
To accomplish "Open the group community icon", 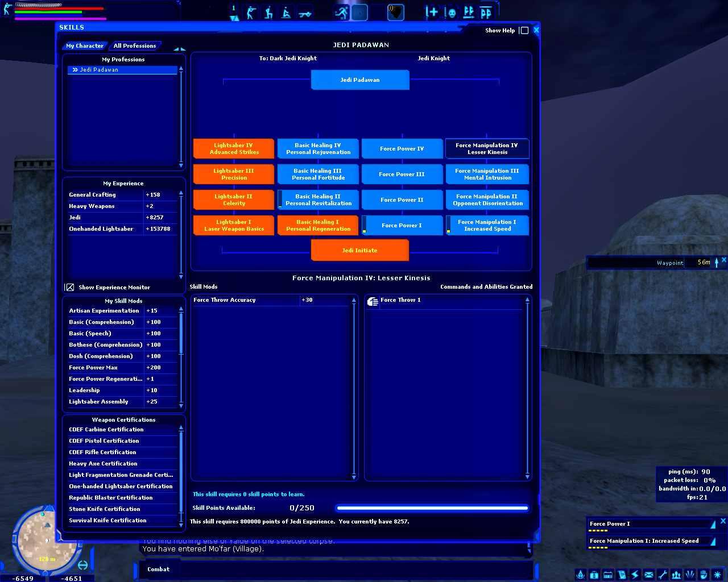I will pyautogui.click(x=676, y=575).
